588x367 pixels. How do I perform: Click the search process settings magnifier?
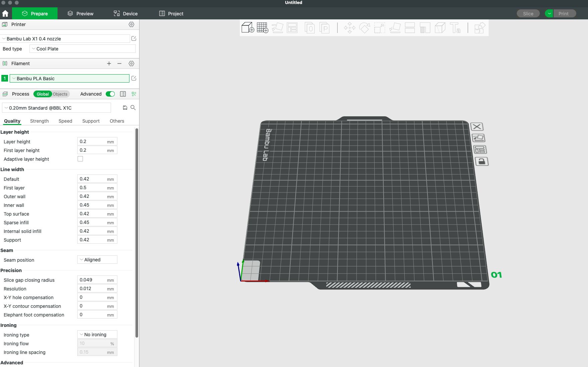(x=133, y=108)
